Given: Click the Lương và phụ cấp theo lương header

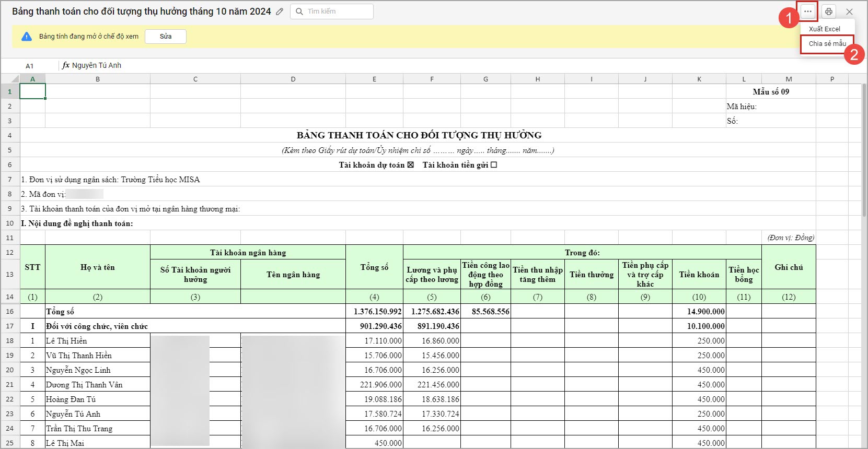Looking at the screenshot, I should 432,275.
